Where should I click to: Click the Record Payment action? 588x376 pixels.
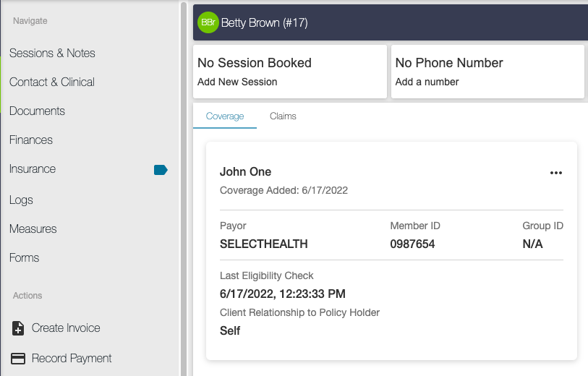(72, 359)
